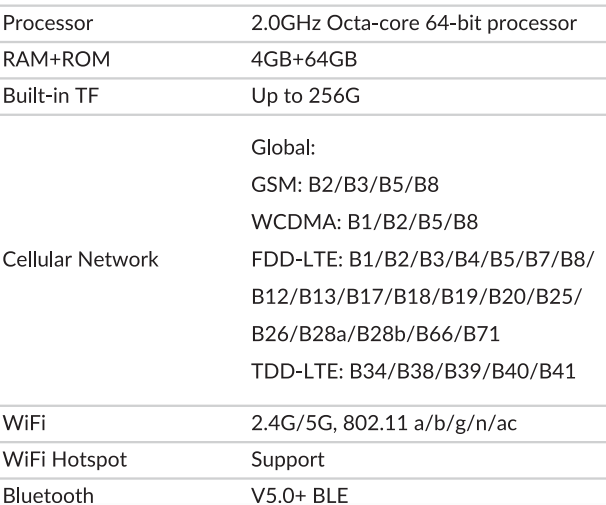
Task: Click the 2.0GHz Octa-core processor value
Action: tap(412, 22)
